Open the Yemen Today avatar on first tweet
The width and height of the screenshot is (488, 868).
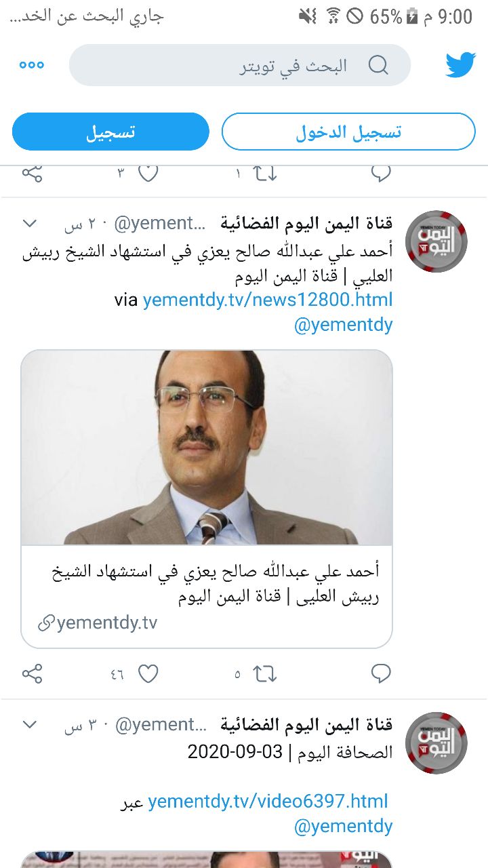click(x=436, y=241)
